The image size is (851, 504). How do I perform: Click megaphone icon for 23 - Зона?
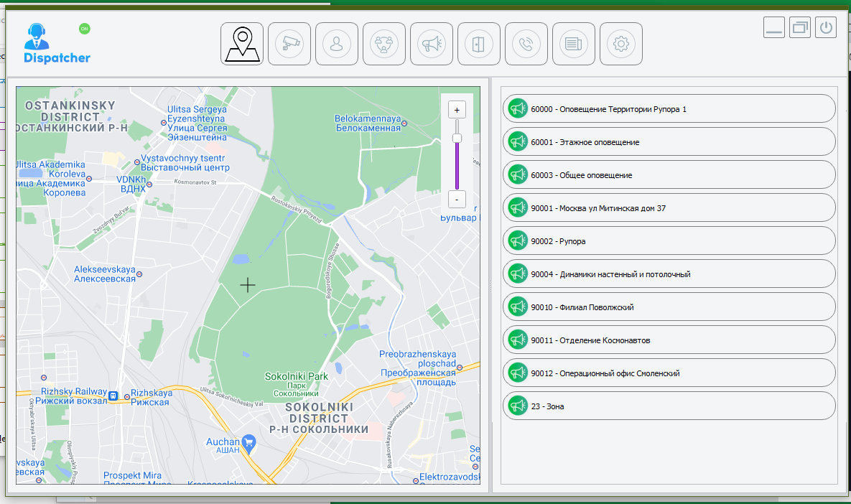[x=518, y=406]
